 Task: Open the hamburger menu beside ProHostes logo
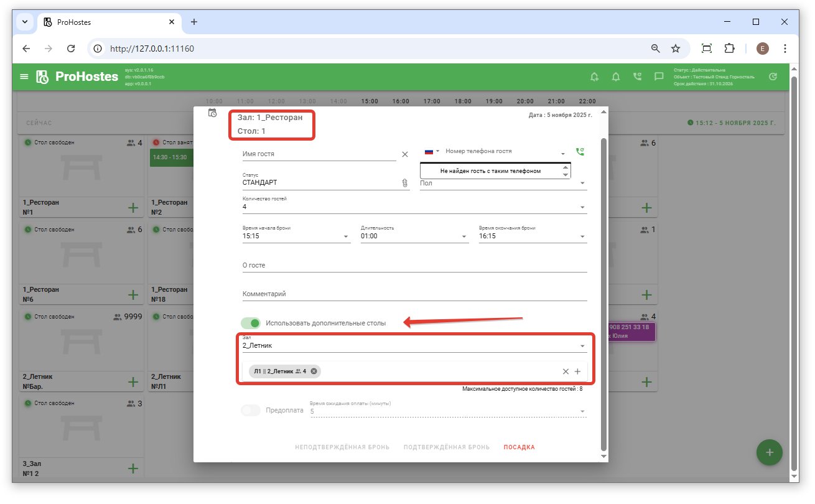(24, 77)
